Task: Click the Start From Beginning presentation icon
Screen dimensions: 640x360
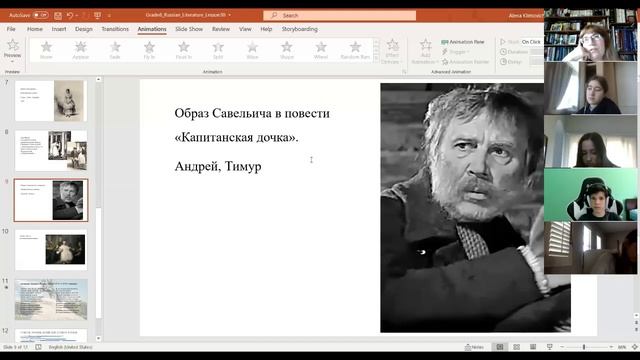Action: click(x=97, y=16)
